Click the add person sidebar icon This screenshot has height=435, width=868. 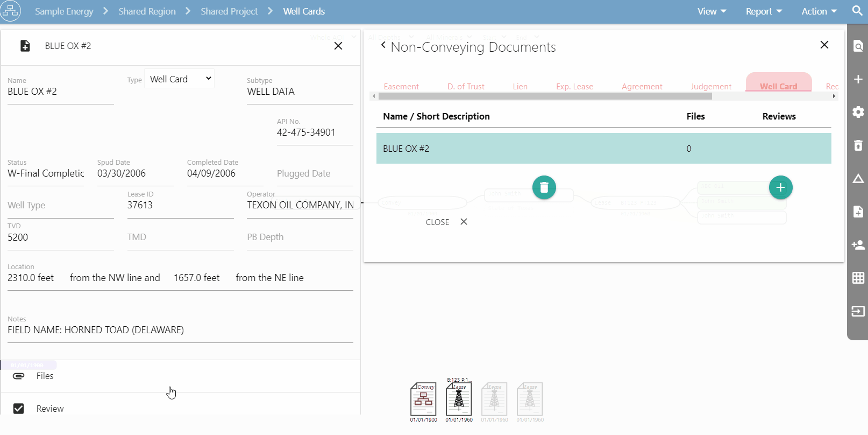coord(858,245)
